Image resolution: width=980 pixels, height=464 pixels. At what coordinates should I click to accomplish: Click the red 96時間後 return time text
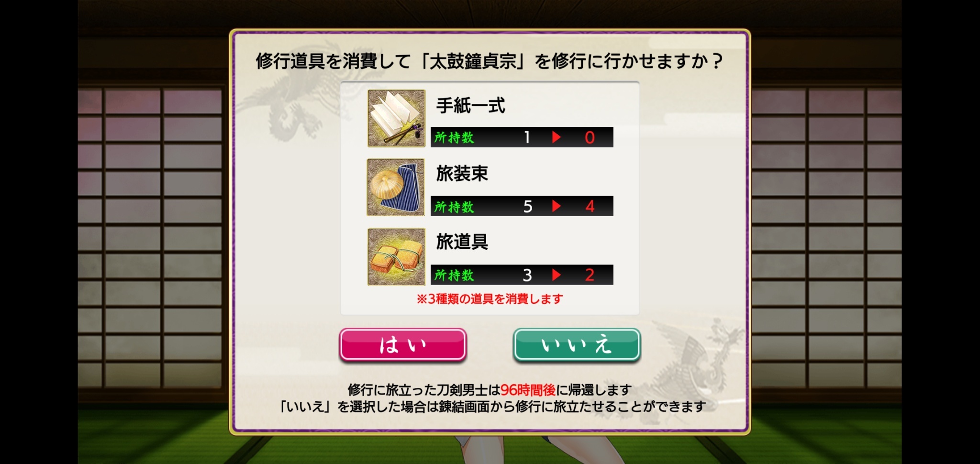click(x=528, y=390)
